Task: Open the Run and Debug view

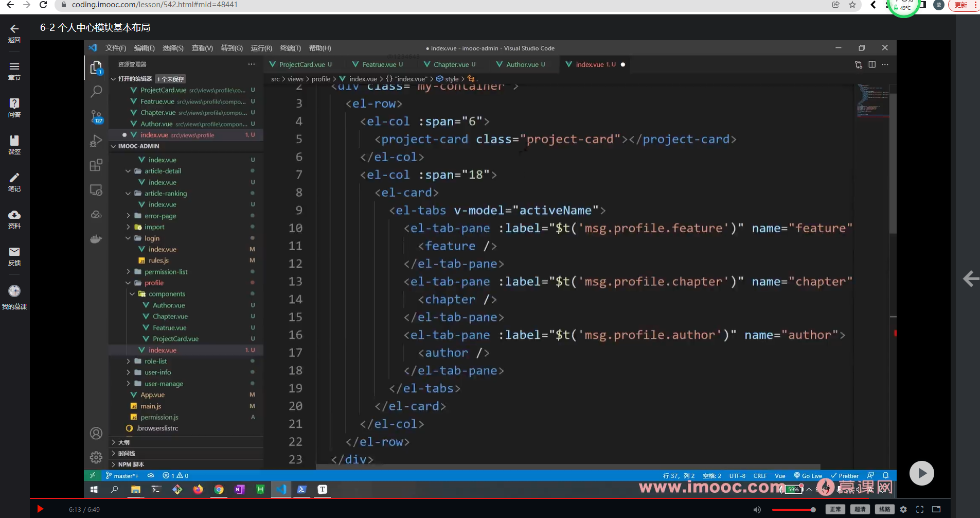Action: (96, 141)
